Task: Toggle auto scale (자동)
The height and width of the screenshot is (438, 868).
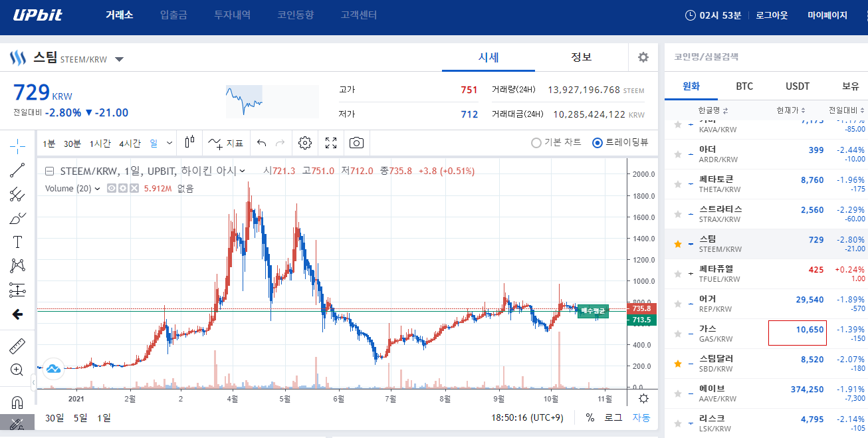Action: coord(641,417)
